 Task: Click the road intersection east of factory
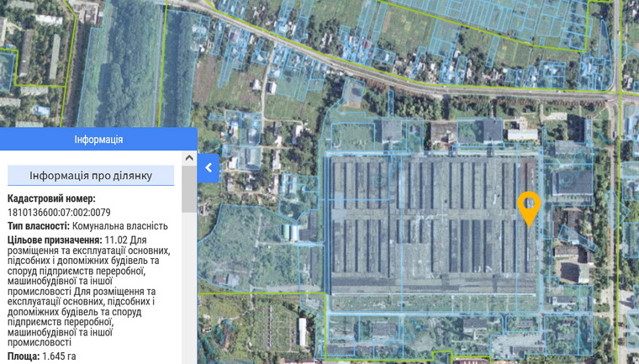point(620,94)
